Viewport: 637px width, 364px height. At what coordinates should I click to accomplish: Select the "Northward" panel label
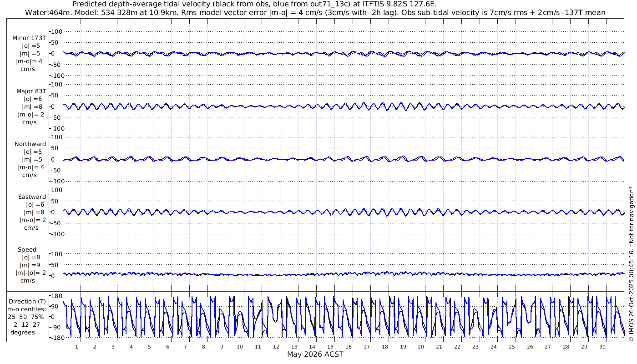pos(30,144)
